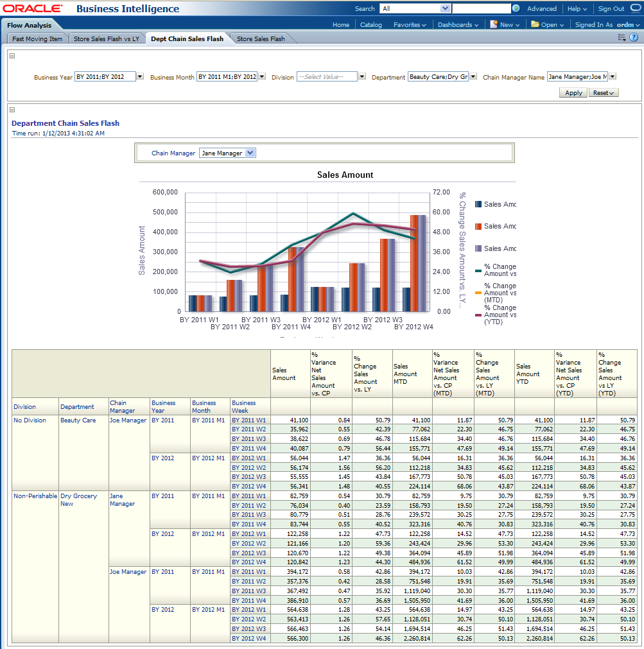Open the page options list icon
644x649 pixels.
point(622,38)
